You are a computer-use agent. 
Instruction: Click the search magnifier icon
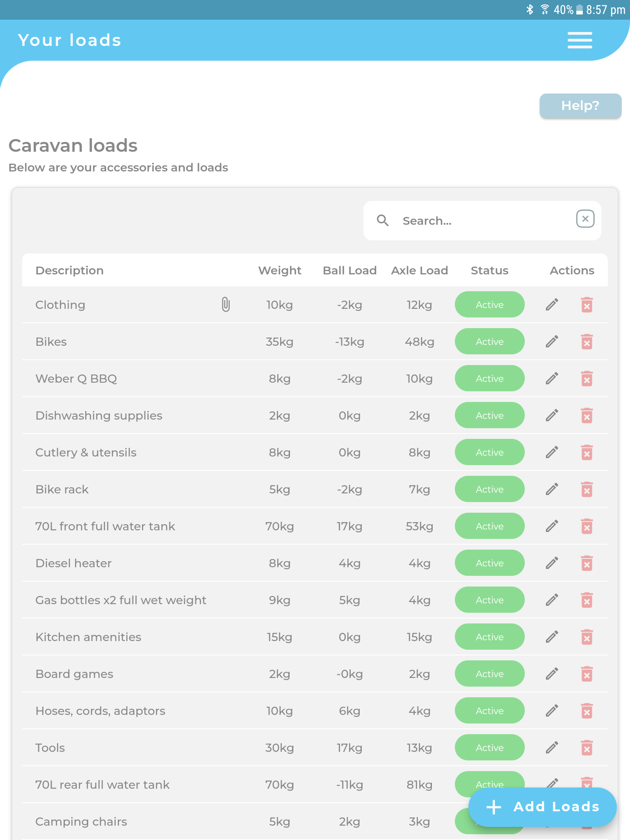tap(383, 220)
